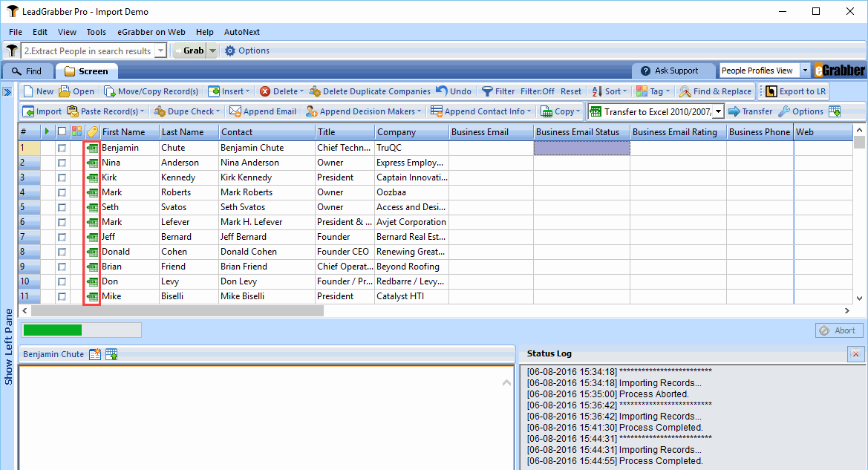This screenshot has width=868, height=470.
Task: Click the green record icon in Donald's row
Action: (92, 252)
